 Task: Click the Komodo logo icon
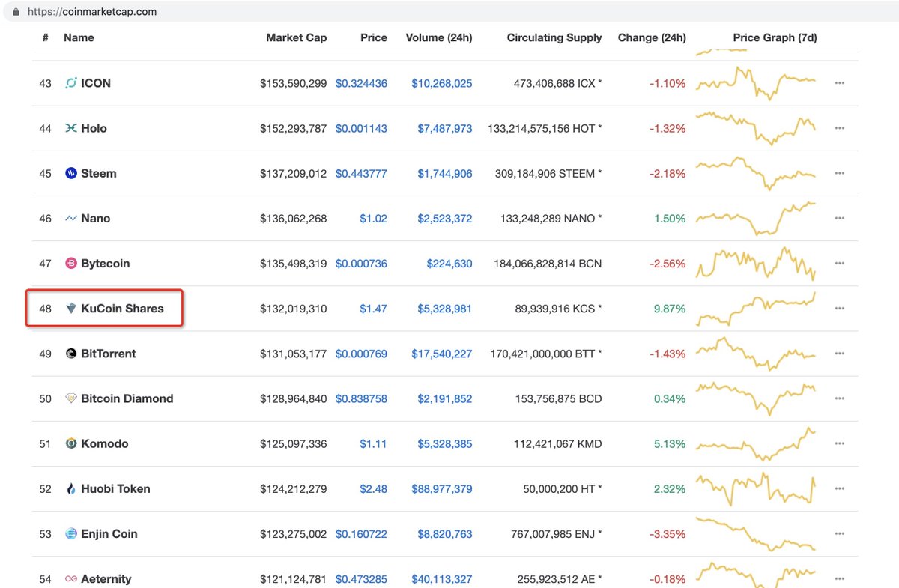point(71,443)
